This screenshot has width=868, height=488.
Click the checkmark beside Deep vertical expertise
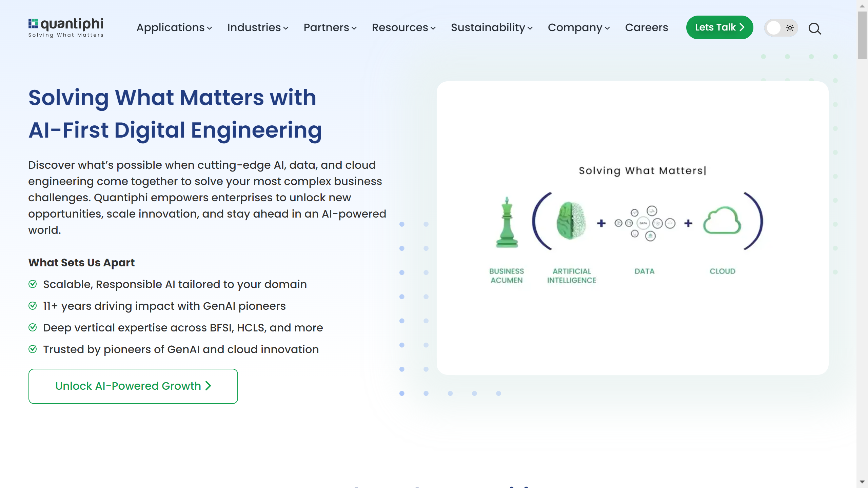tap(33, 327)
